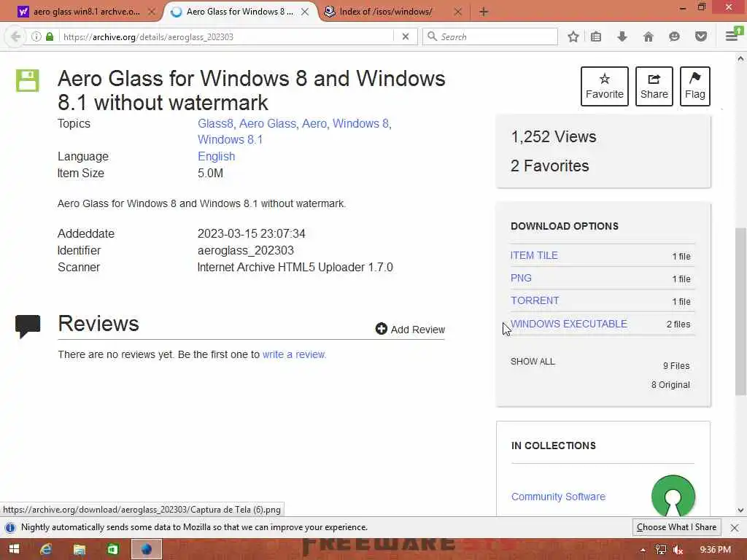747x560 pixels.
Task: Open a new tab with the plus button
Action: point(484,12)
